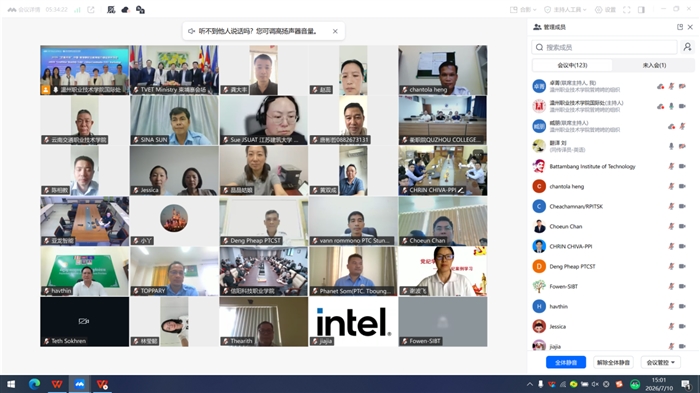Click the cloud recording icon in the title bar
The width and height of the screenshot is (700, 393).
point(125,9)
